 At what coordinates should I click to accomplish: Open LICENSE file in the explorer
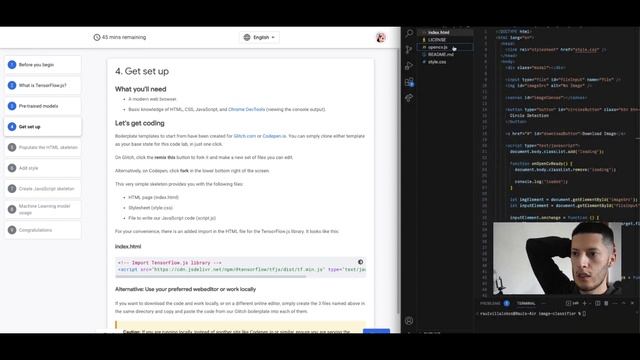coord(445,40)
